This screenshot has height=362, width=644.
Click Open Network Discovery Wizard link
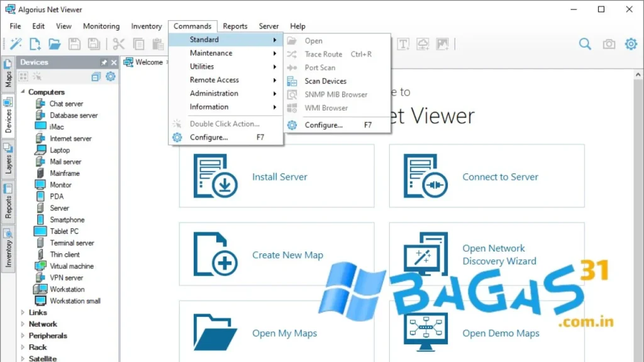coord(499,255)
